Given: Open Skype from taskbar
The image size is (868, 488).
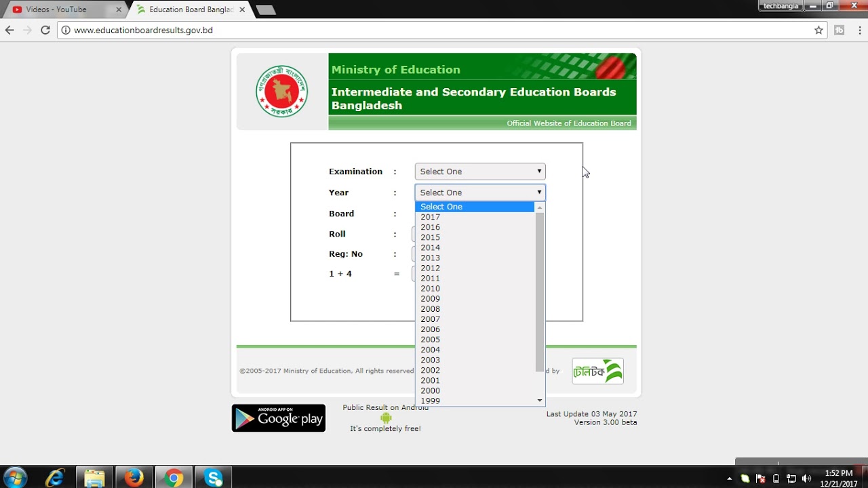Looking at the screenshot, I should (214, 478).
